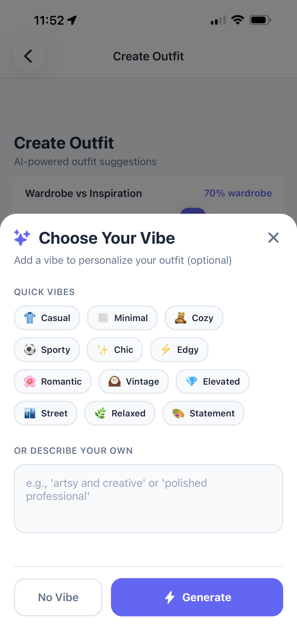The image size is (297, 644).
Task: Select the Casual vibe shirt icon
Action: (30, 318)
